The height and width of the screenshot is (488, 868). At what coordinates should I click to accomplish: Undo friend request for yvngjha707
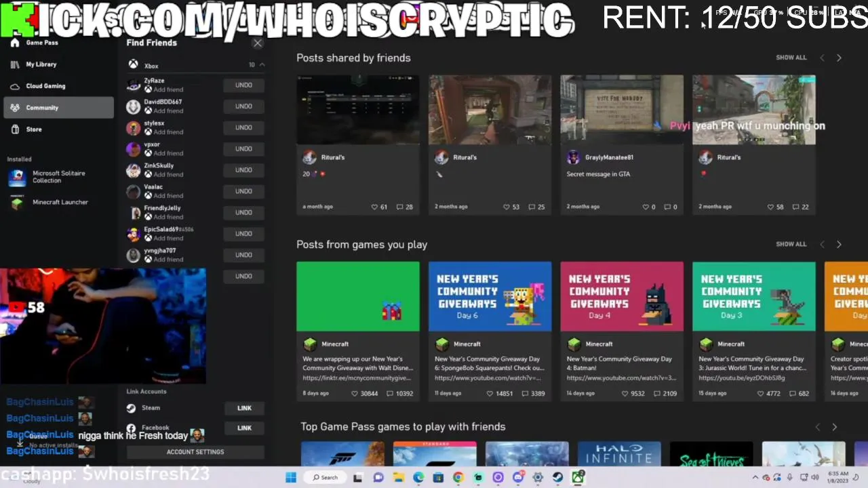click(243, 255)
